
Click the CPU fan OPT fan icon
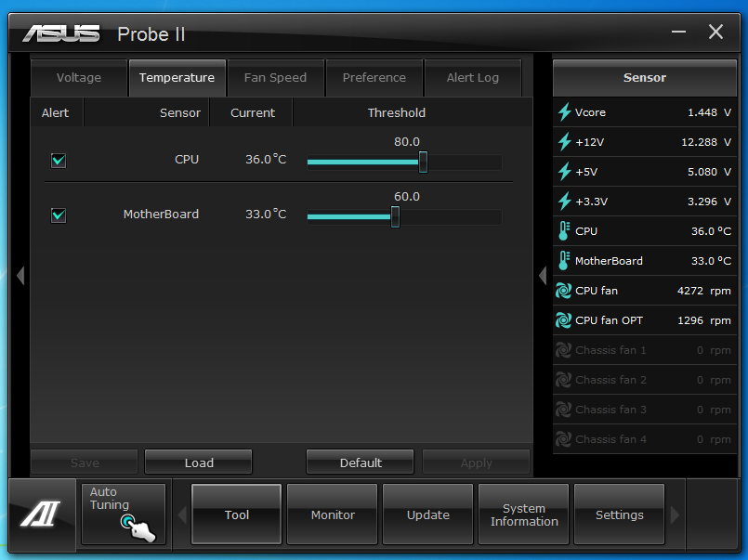(563, 320)
